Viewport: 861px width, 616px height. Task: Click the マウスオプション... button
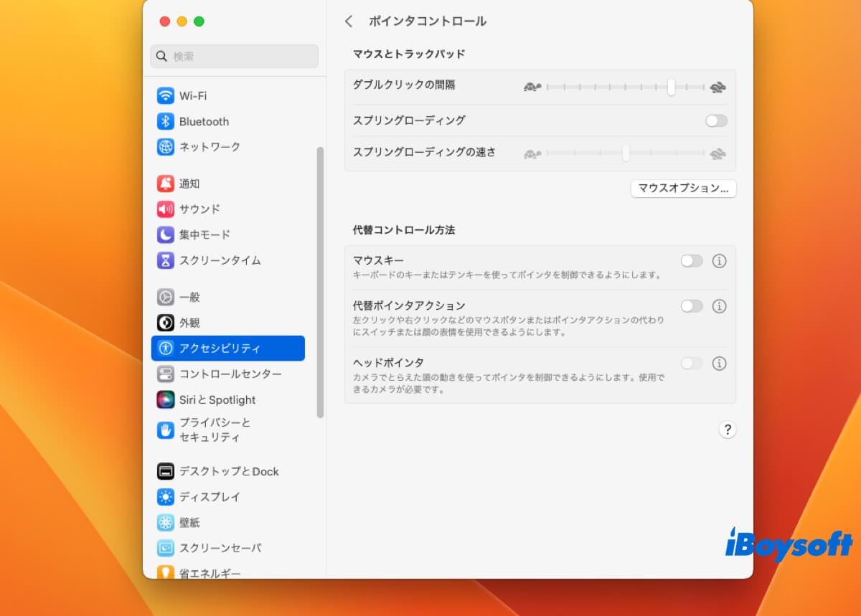pyautogui.click(x=682, y=189)
